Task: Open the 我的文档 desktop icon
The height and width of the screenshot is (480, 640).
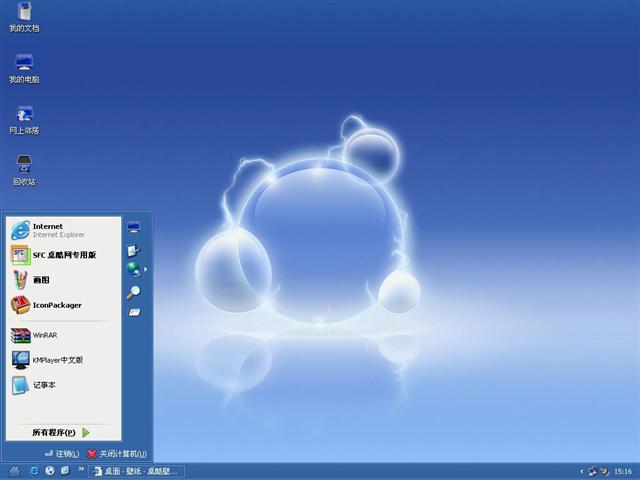Action: click(24, 17)
